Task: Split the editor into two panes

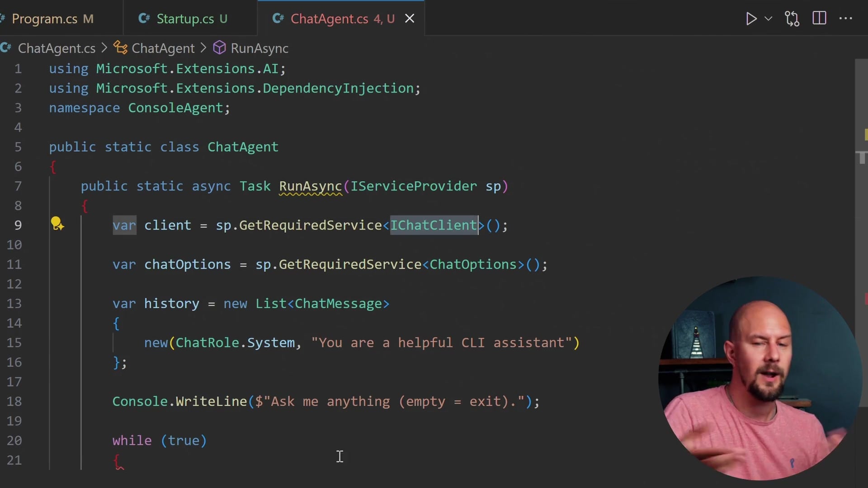Action: (x=819, y=18)
